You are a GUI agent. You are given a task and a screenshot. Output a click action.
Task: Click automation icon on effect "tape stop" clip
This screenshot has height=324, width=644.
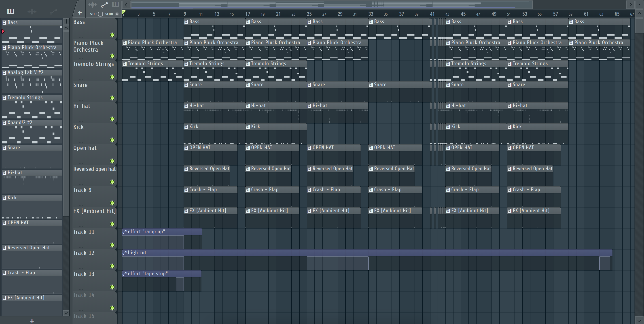pos(125,274)
